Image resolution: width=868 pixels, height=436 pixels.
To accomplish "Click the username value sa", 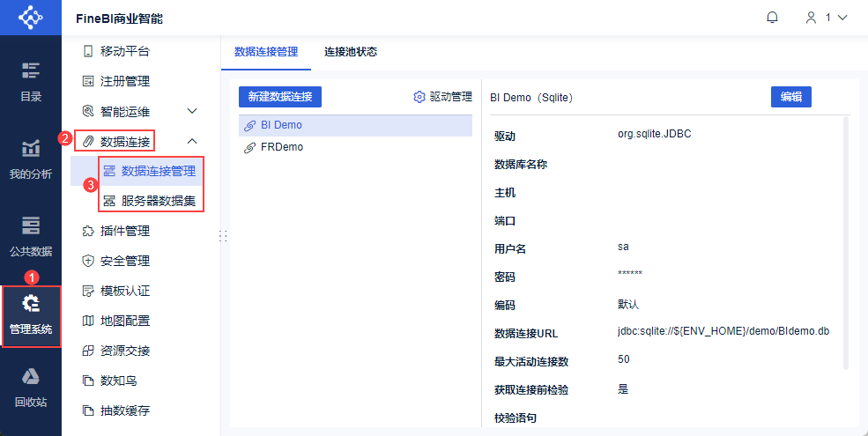I will click(623, 247).
